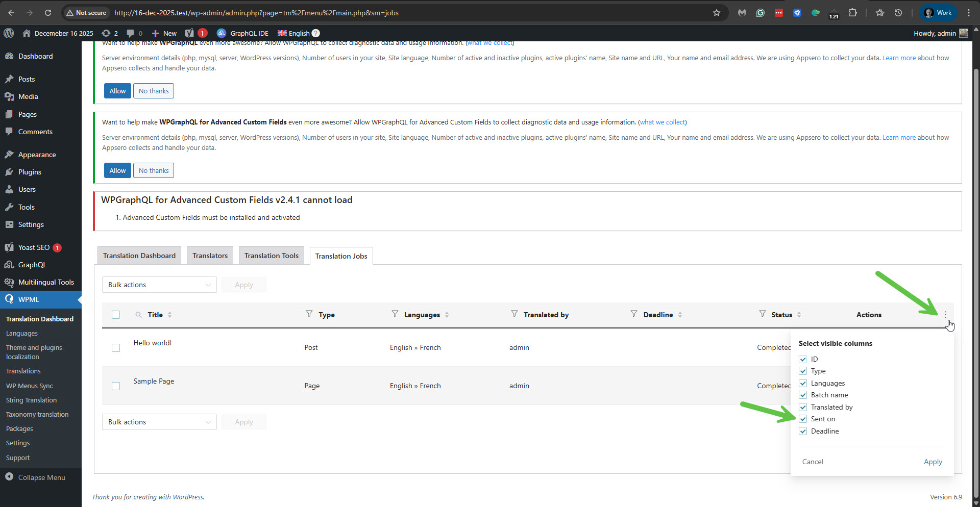This screenshot has width=980, height=507.
Task: Filter jobs by Deadline funnel icon
Action: point(634,314)
